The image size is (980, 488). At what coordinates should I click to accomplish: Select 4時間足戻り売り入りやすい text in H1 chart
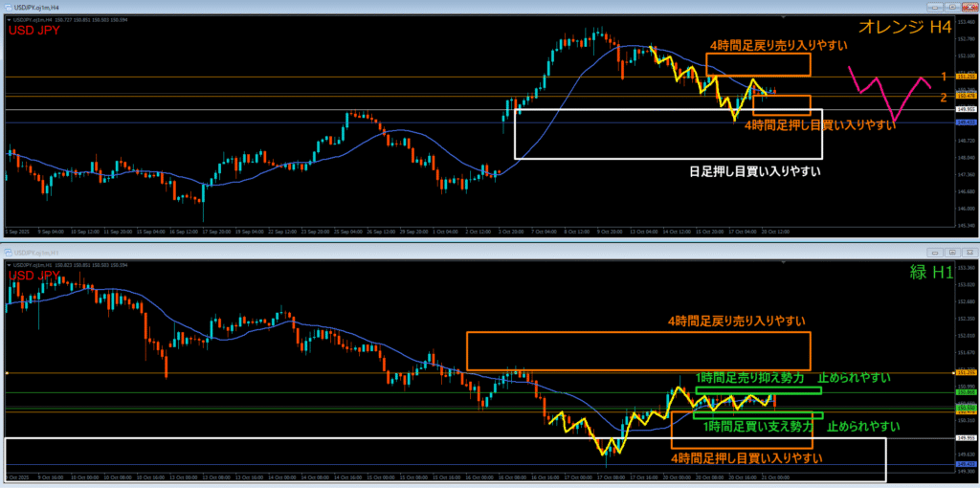(x=736, y=322)
